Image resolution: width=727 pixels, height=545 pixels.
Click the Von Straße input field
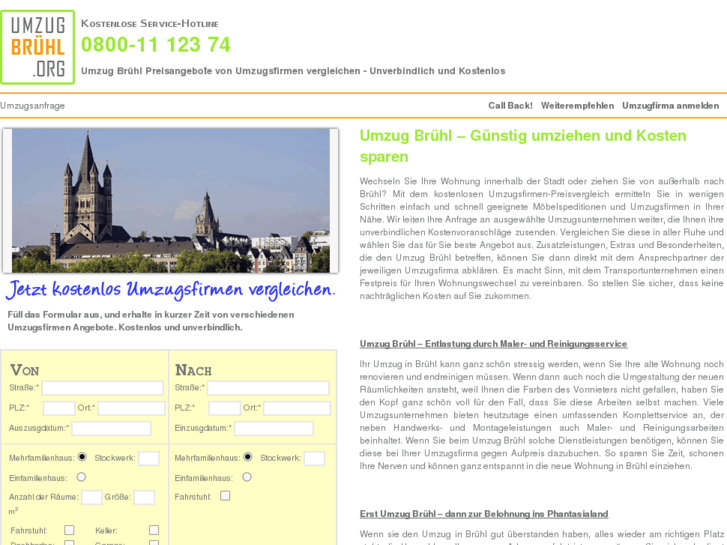coord(102,388)
